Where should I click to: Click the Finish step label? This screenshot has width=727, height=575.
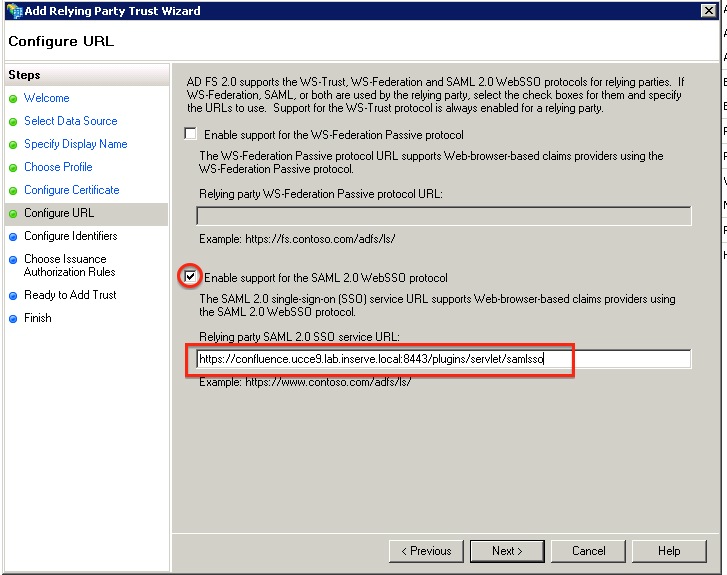tap(38, 318)
